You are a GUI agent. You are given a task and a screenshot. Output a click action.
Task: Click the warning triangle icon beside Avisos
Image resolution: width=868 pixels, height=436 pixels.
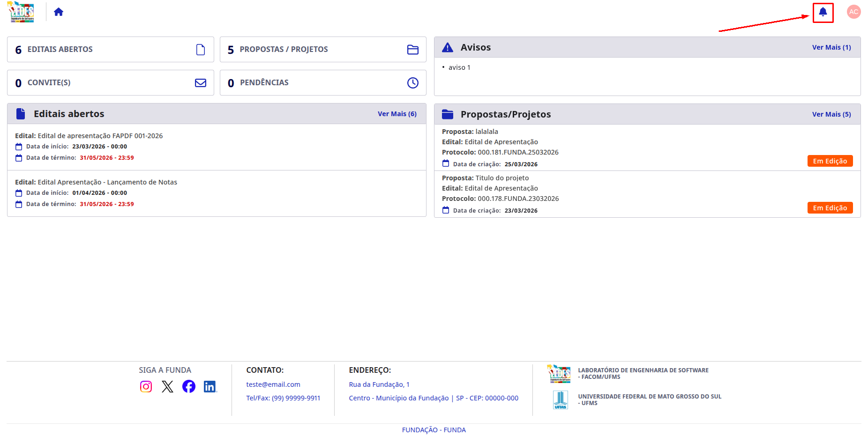[x=448, y=47]
